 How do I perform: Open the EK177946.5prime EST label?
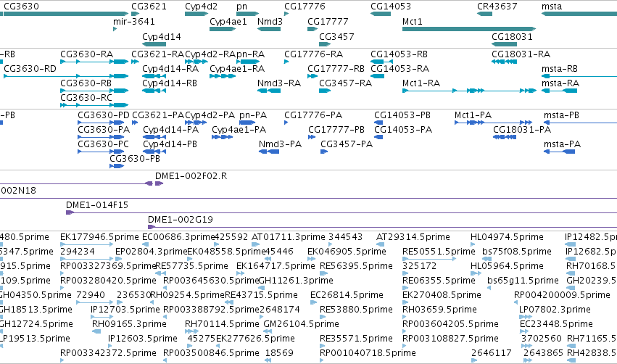(99, 237)
